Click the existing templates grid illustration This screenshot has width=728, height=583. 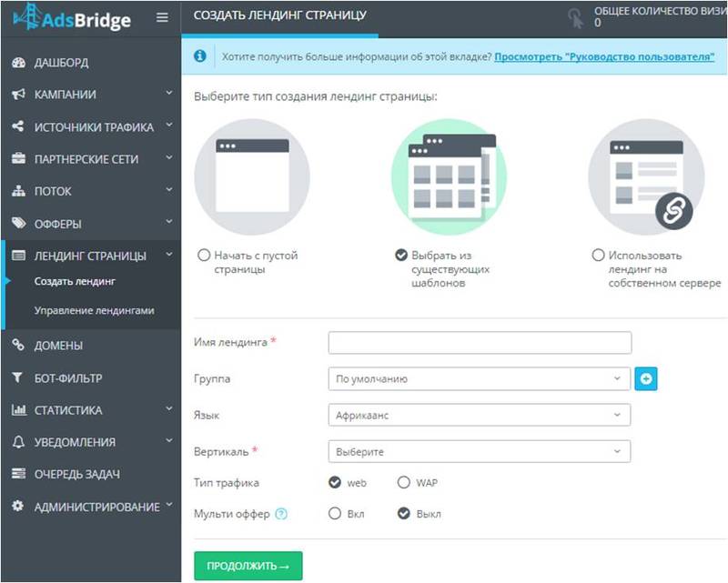click(x=449, y=176)
